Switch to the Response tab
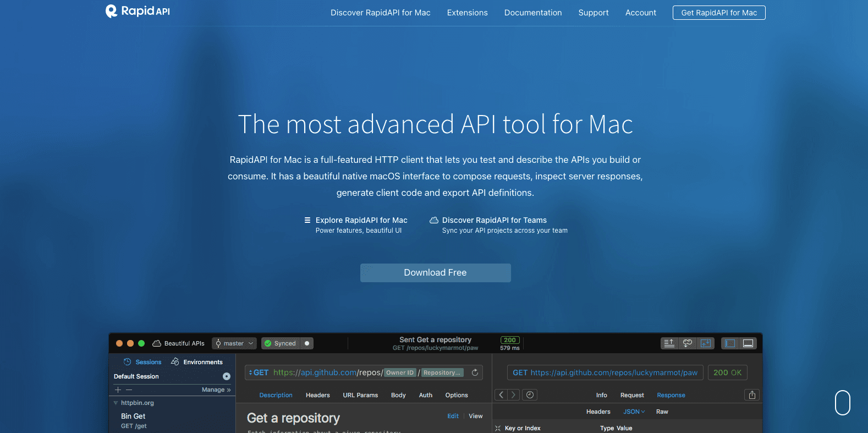868x433 pixels. (671, 395)
